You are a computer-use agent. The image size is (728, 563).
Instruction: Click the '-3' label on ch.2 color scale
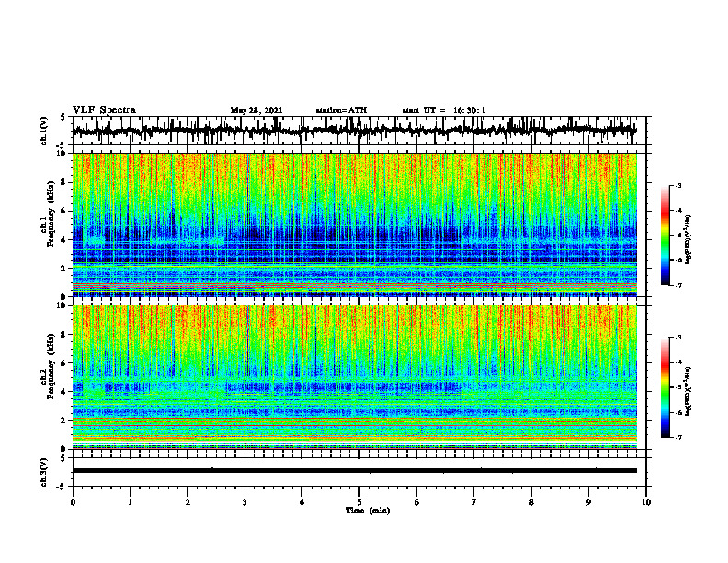678,338
